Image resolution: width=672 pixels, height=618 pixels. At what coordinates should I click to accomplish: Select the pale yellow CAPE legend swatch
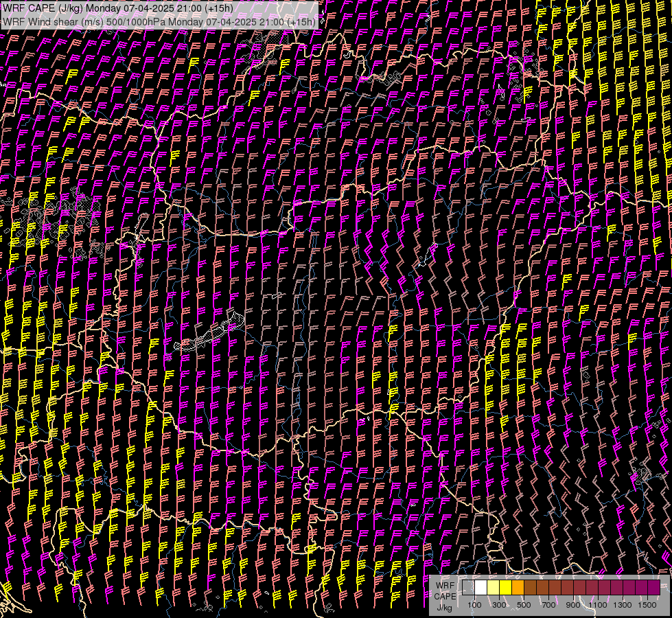pos(494,587)
